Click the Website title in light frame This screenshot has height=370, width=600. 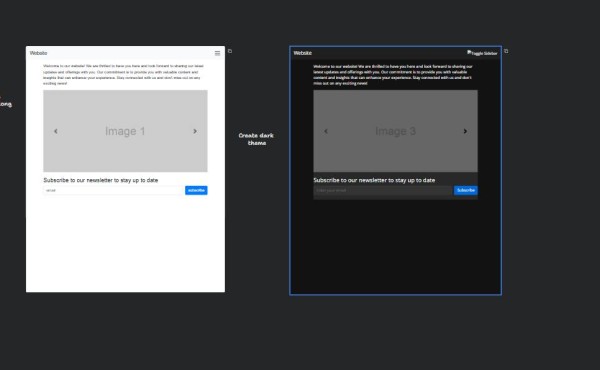(x=38, y=53)
